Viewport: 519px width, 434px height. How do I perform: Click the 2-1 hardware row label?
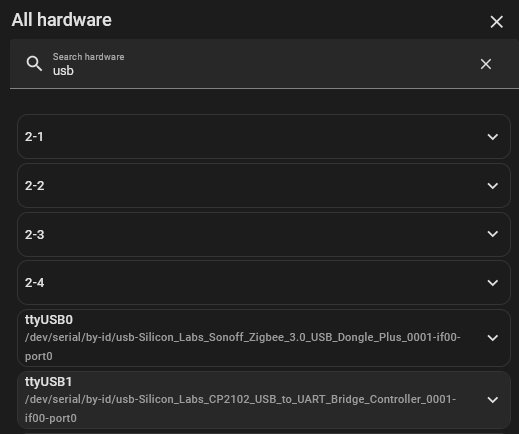[34, 137]
